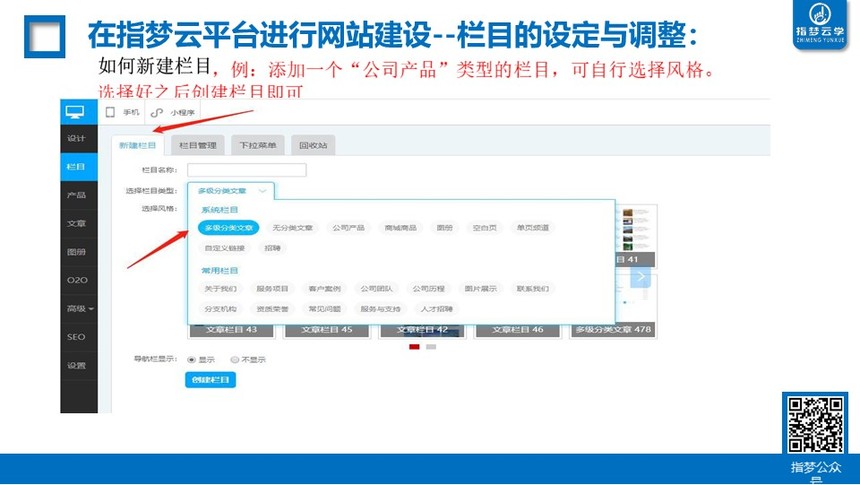Pick the 公司团队 common column

(376, 289)
